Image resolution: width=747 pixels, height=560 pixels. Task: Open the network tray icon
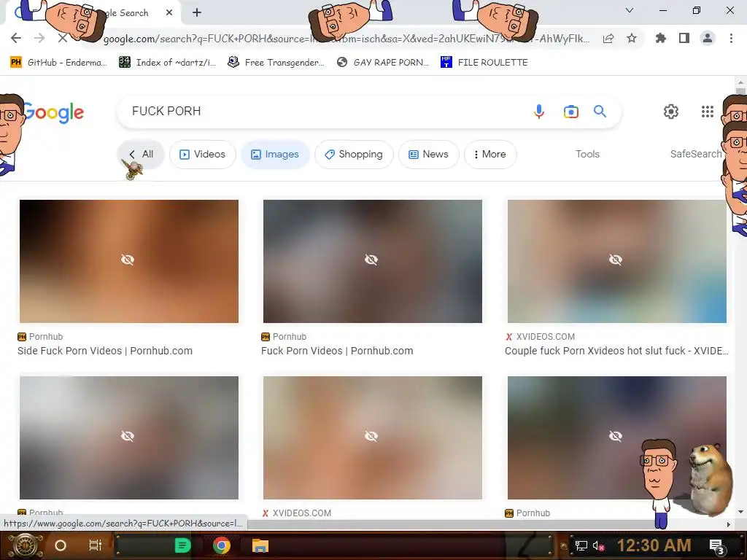pyautogui.click(x=581, y=545)
